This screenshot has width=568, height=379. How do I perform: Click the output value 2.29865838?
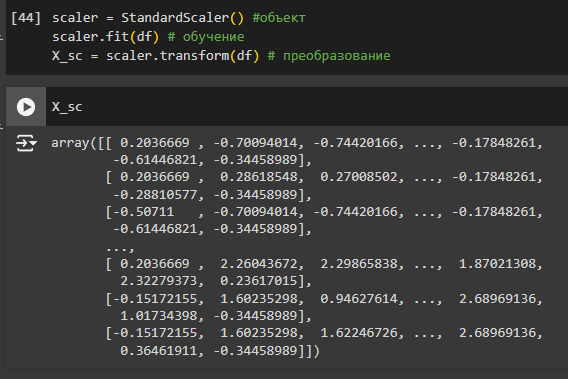359,264
